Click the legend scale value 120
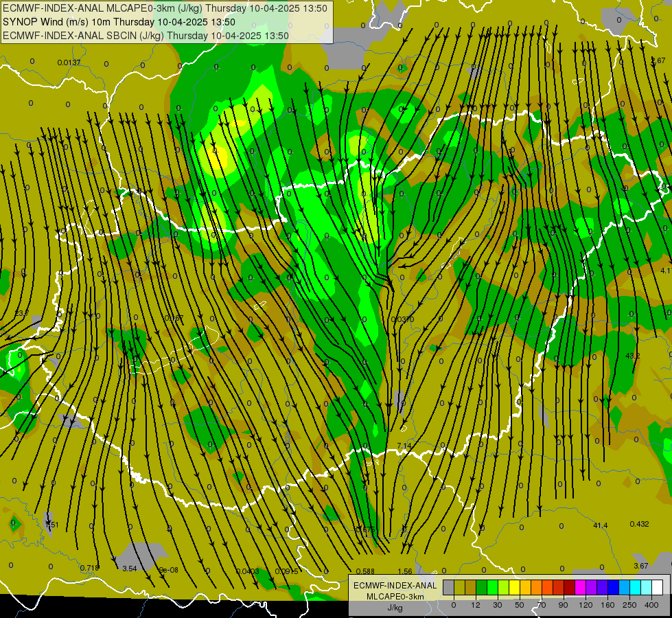Screen dimensions: 672x618 (x=586, y=605)
